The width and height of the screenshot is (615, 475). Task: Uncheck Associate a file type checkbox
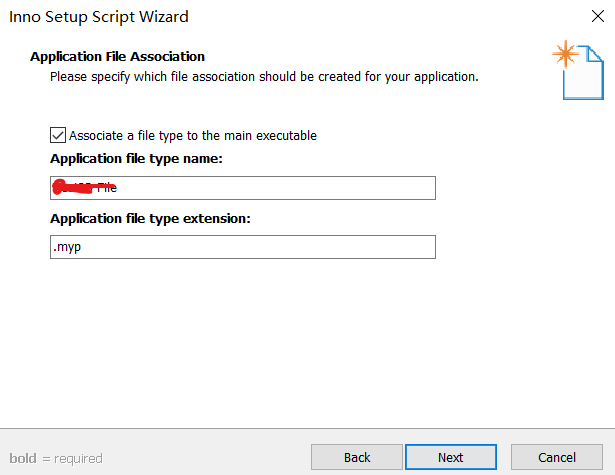[x=58, y=135]
